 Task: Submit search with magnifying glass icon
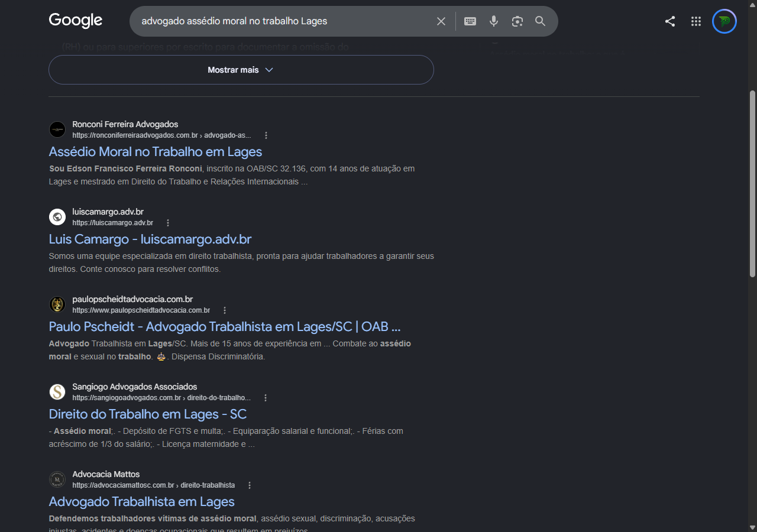540,21
